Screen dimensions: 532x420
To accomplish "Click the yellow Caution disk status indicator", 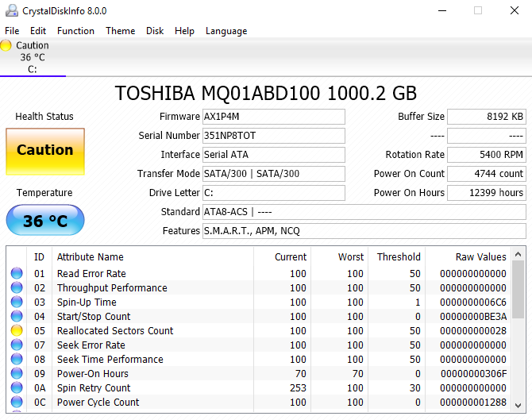I will point(6,45).
